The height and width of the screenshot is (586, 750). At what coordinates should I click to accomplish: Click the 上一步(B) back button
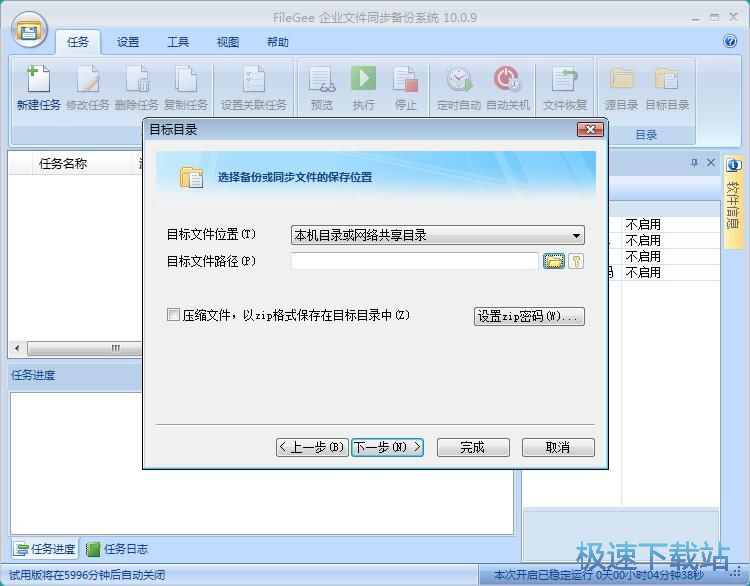pyautogui.click(x=312, y=447)
